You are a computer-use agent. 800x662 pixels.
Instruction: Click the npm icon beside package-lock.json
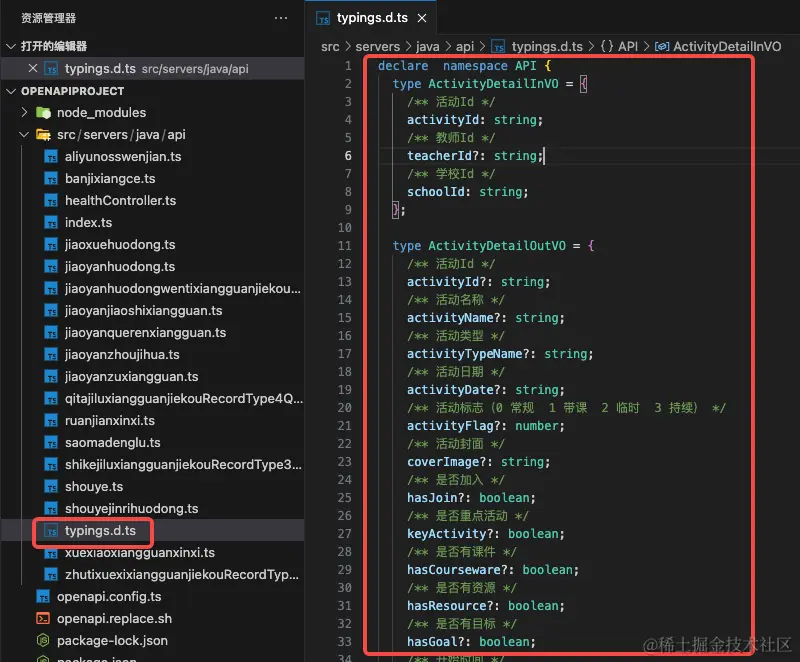42,640
